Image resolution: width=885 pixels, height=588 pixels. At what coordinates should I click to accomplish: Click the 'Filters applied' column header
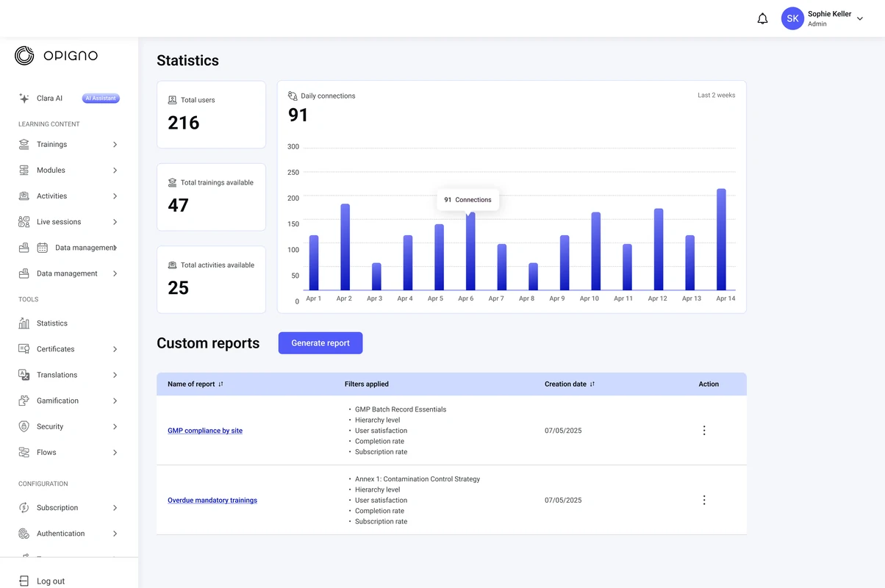(367, 384)
